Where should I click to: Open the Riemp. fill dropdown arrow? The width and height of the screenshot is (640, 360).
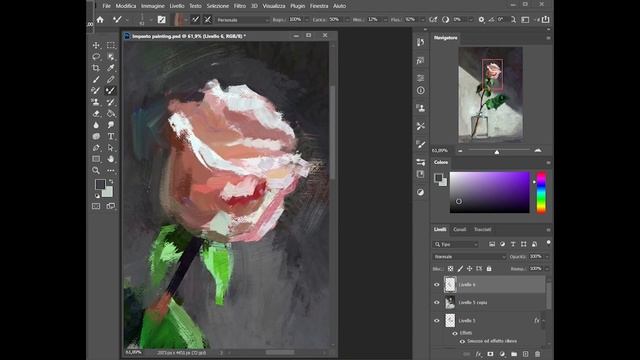pyautogui.click(x=547, y=269)
